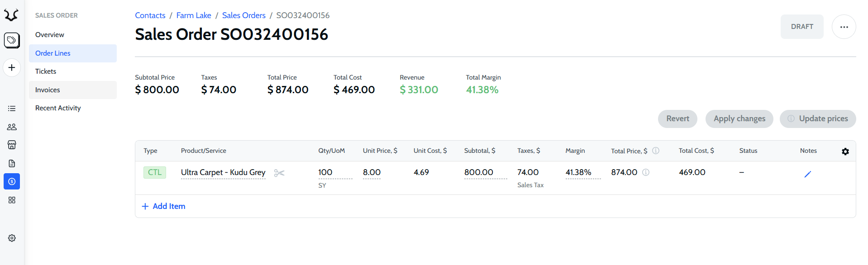
Task: Edit the quantity field showing 100
Action: point(334,172)
